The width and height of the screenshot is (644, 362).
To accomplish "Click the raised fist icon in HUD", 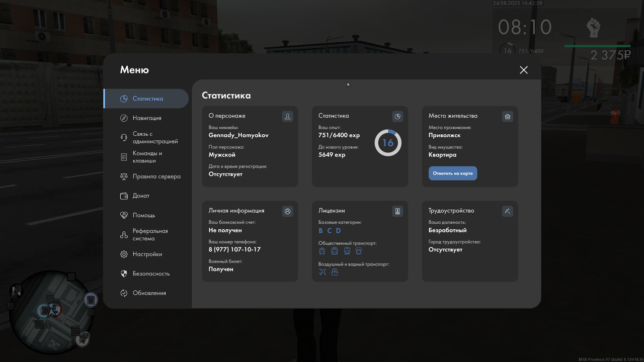I will 594,28.
